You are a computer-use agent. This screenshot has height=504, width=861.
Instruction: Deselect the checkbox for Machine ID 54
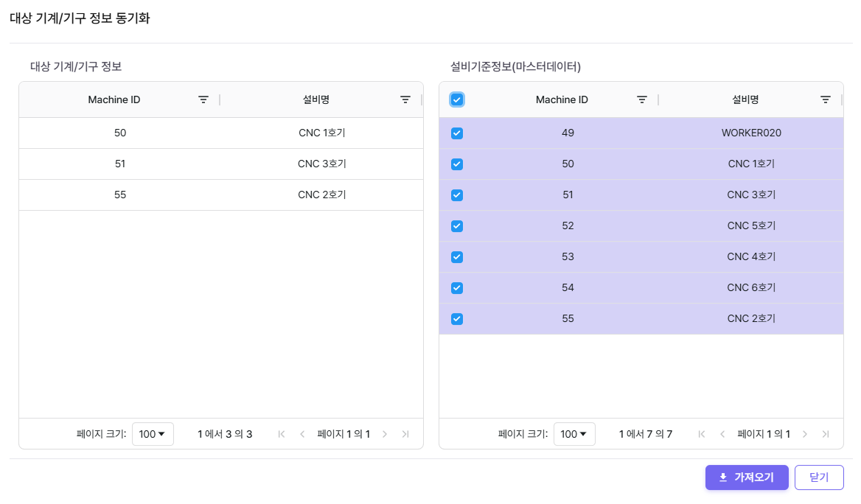pos(457,288)
